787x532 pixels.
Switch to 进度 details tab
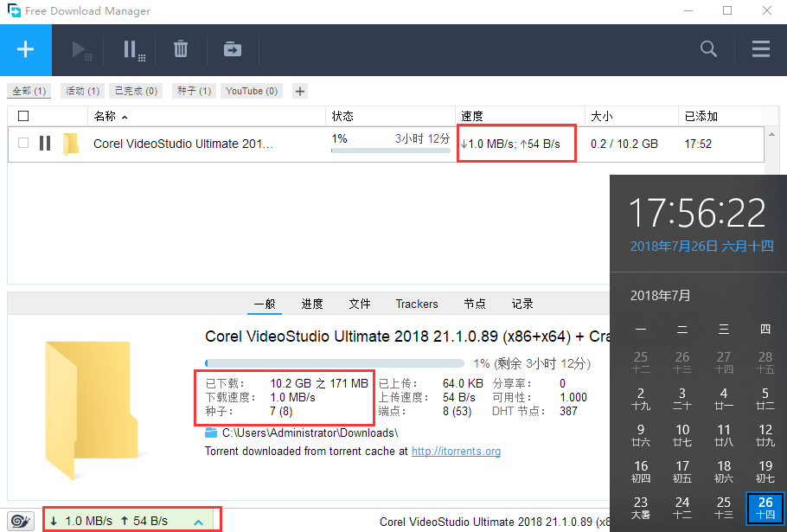point(312,304)
